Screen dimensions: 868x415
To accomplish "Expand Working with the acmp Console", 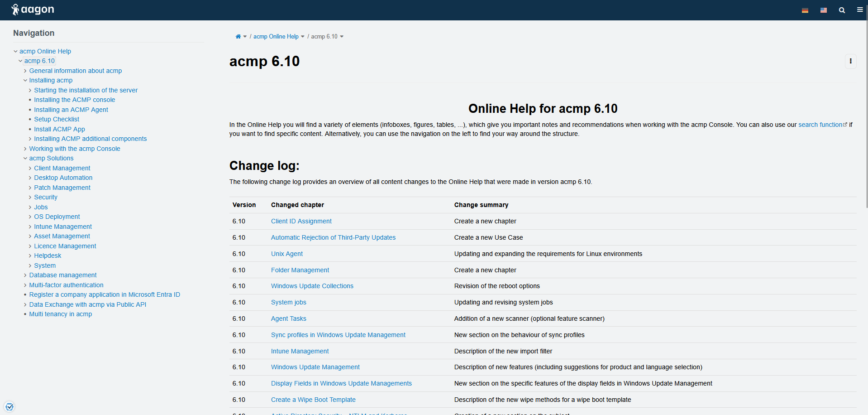I will pyautogui.click(x=25, y=149).
